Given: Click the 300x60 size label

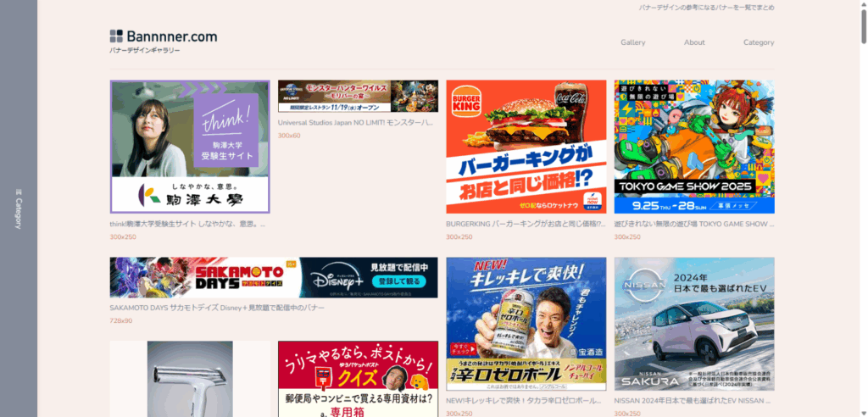Looking at the screenshot, I should [x=289, y=136].
